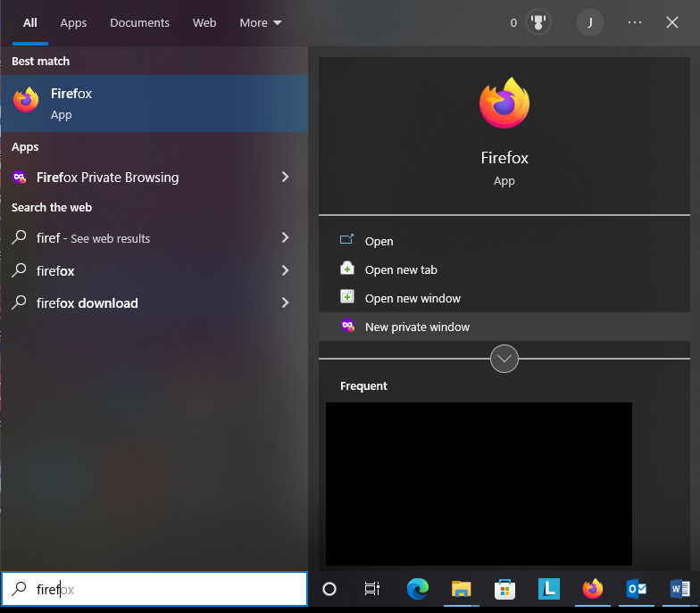The image size is (700, 613).
Task: Open the J user account icon
Action: tap(589, 22)
